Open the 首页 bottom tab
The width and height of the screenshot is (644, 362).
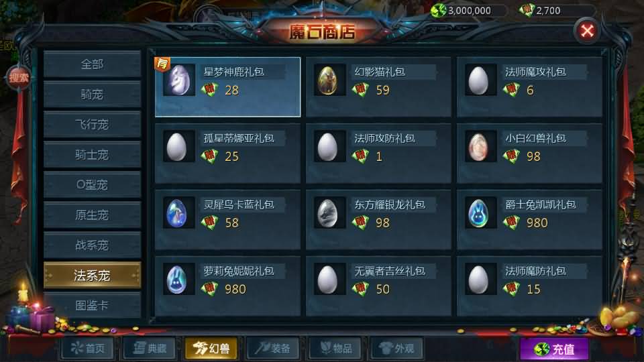tap(88, 349)
